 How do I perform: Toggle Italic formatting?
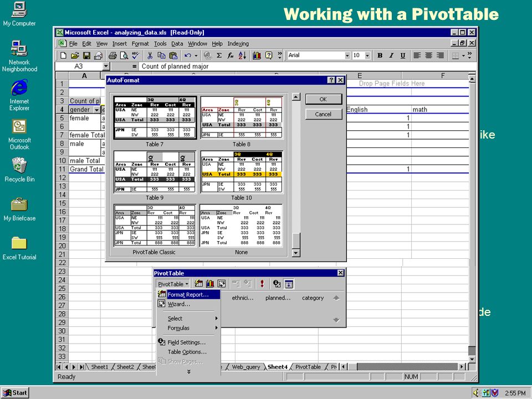tap(391, 55)
